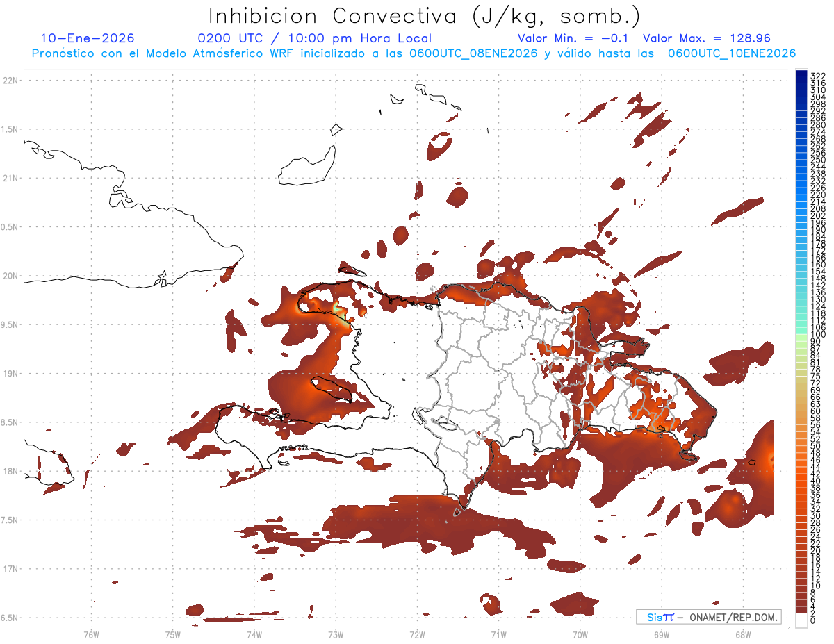Pick the dark blue swatch labeled 322
Image resolution: width=834 pixels, height=644 pixels.
click(x=801, y=73)
